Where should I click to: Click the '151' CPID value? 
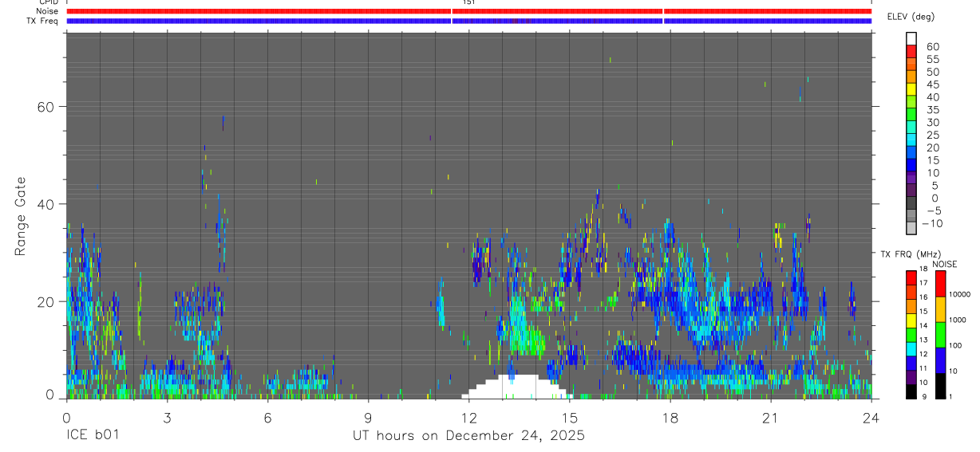pos(468,3)
